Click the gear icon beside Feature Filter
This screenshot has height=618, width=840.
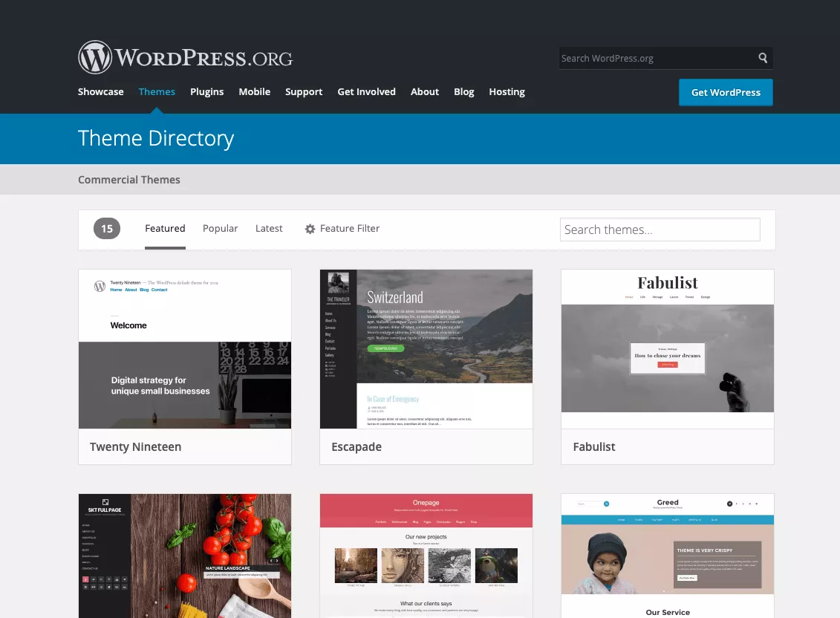click(310, 229)
